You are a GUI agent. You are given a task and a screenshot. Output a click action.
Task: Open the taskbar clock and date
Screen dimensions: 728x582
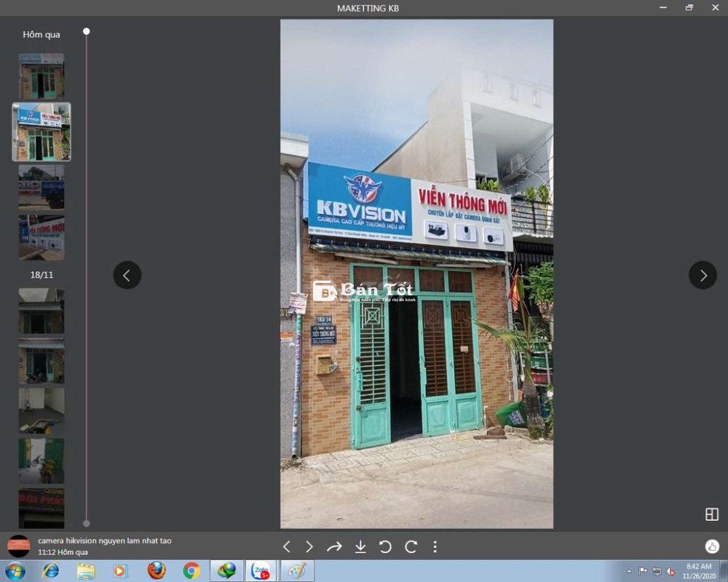coord(699,571)
